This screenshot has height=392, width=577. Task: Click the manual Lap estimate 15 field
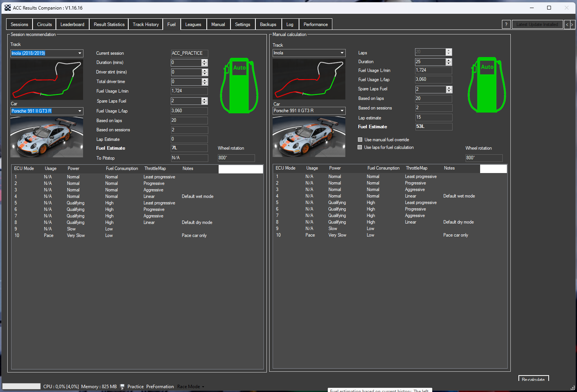coord(433,118)
